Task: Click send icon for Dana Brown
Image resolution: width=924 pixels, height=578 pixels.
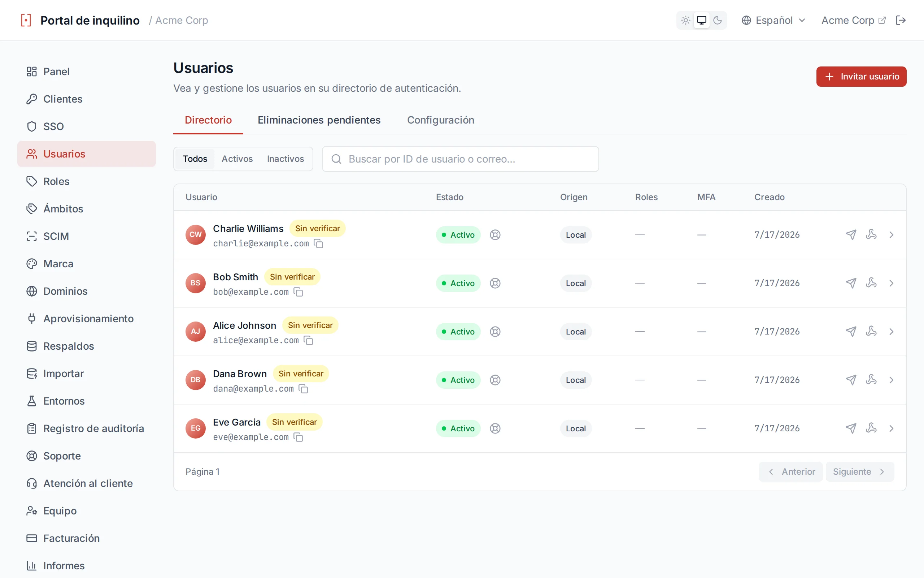Action: coord(851,380)
